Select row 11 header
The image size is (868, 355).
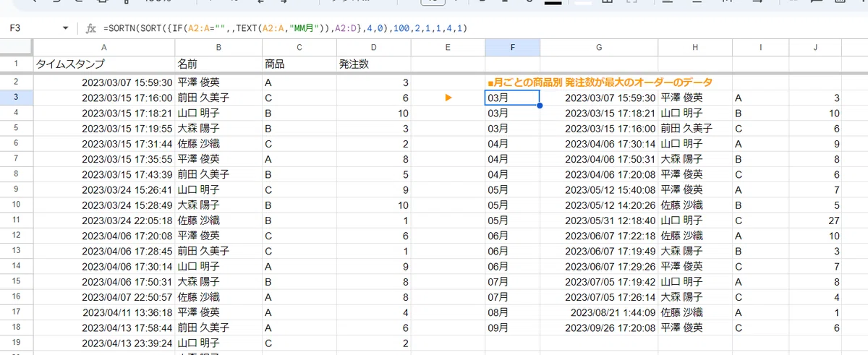tap(16, 220)
